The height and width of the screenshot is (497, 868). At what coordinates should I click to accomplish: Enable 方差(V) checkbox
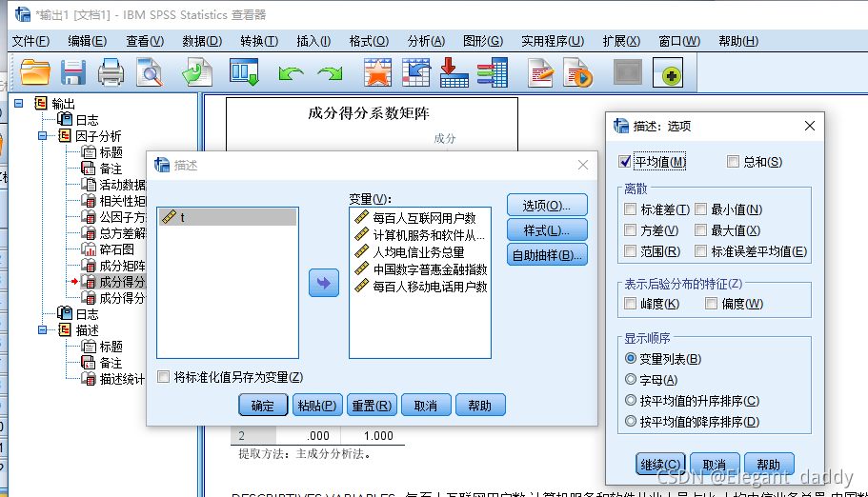(630, 230)
